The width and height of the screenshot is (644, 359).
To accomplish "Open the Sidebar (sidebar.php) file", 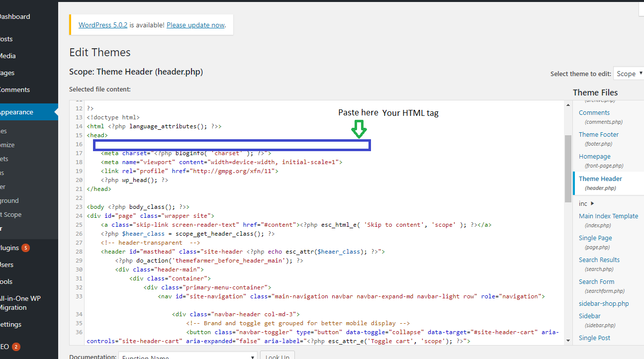I will tap(590, 316).
